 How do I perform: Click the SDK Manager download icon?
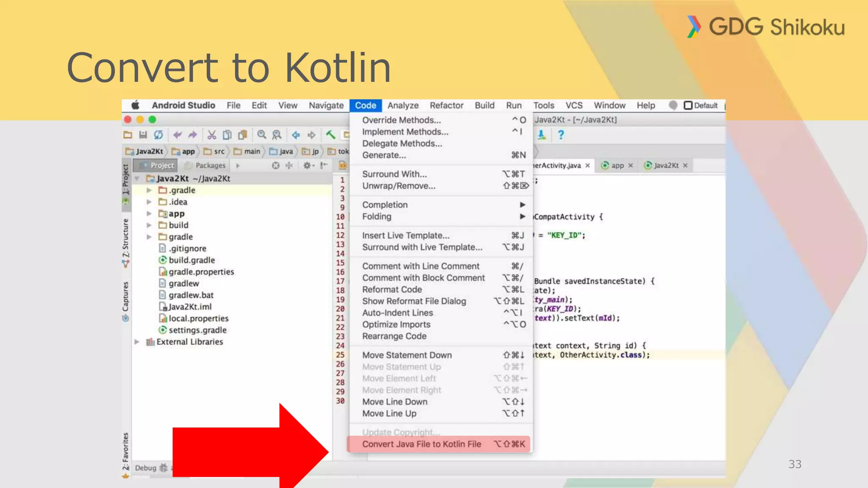point(542,135)
